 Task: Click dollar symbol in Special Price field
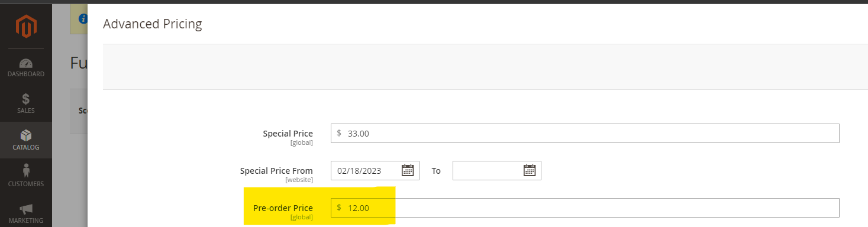pos(339,134)
